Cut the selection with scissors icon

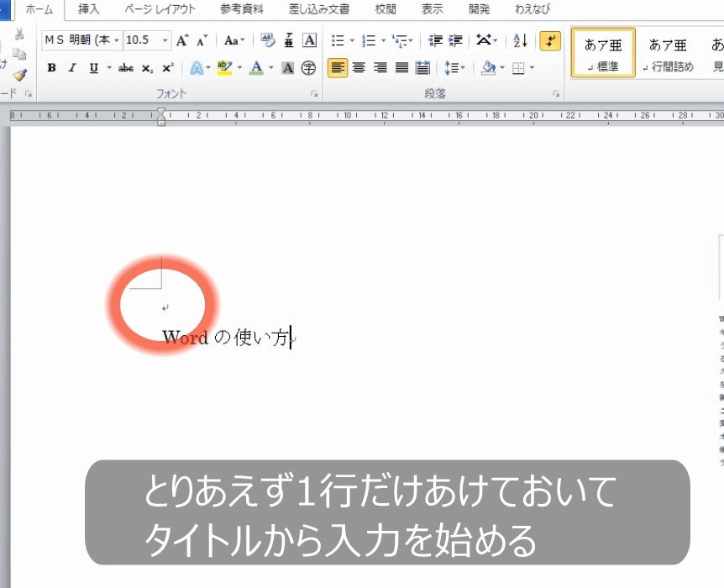pos(19,34)
